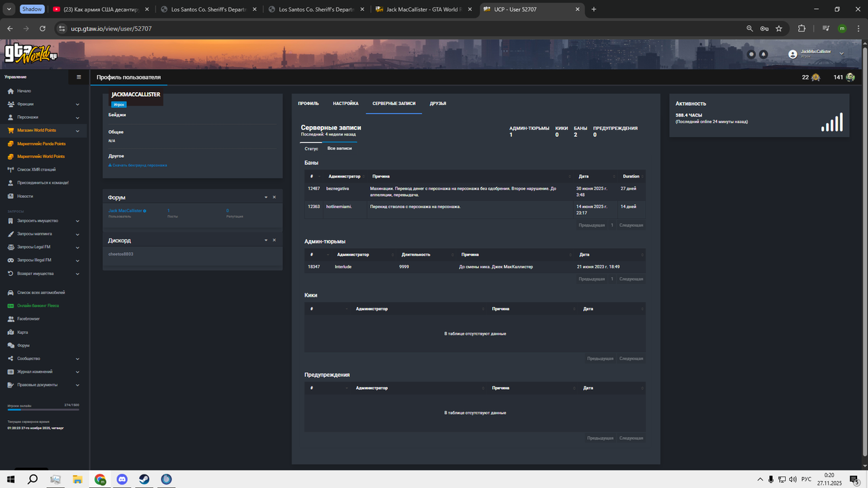Click the theme toggle sun icon
The height and width of the screenshot is (488, 868).
751,54
